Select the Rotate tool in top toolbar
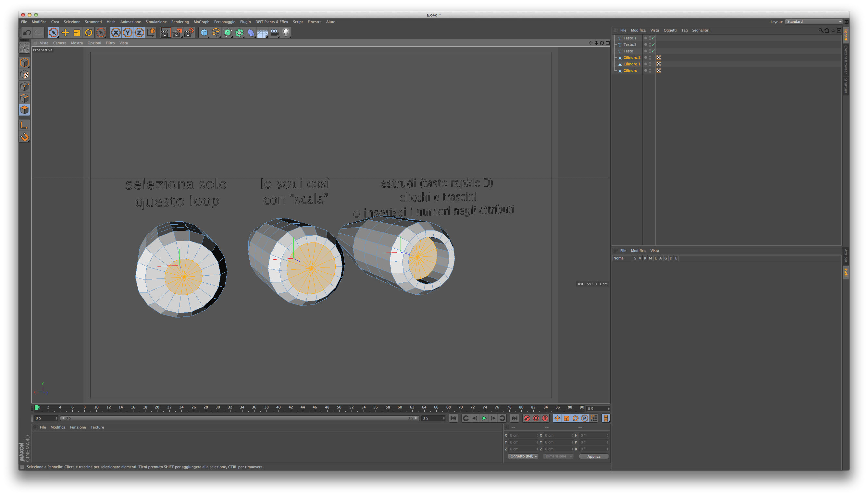868x496 pixels. tap(89, 33)
